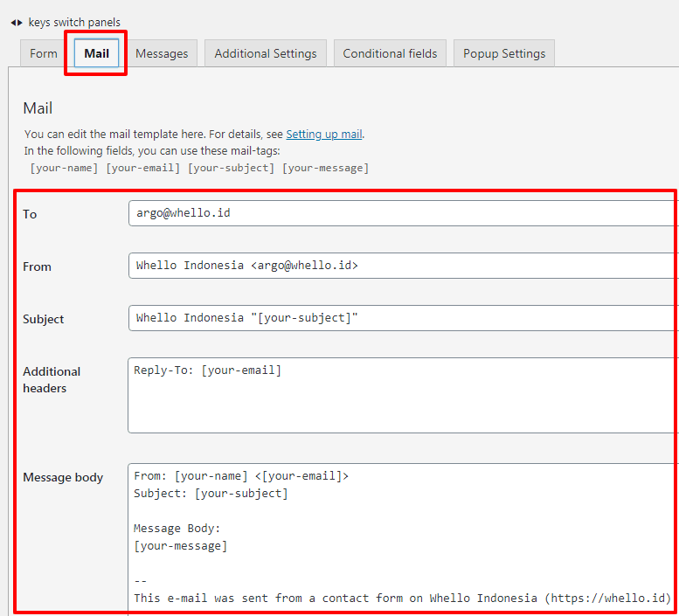Click the Message body field label
Screen dimensions: 679x616
(63, 477)
